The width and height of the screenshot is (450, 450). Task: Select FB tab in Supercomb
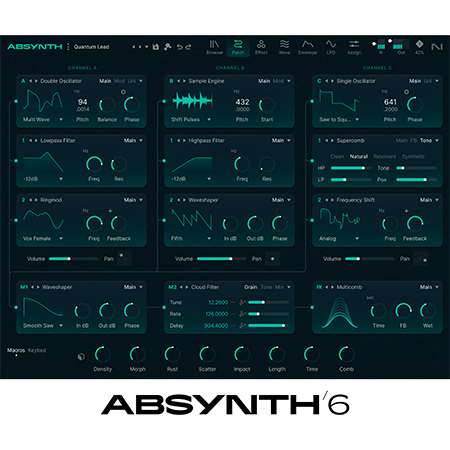coord(414,140)
